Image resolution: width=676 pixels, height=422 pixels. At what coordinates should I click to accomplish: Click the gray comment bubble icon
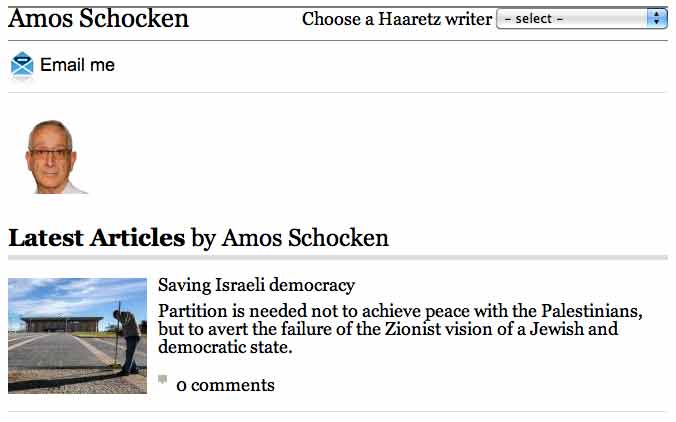pyautogui.click(x=163, y=380)
